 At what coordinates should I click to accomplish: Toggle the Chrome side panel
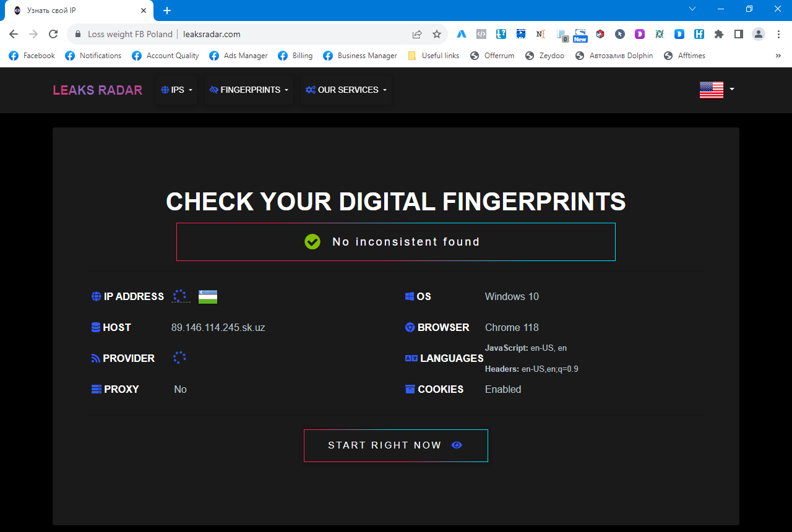738,34
